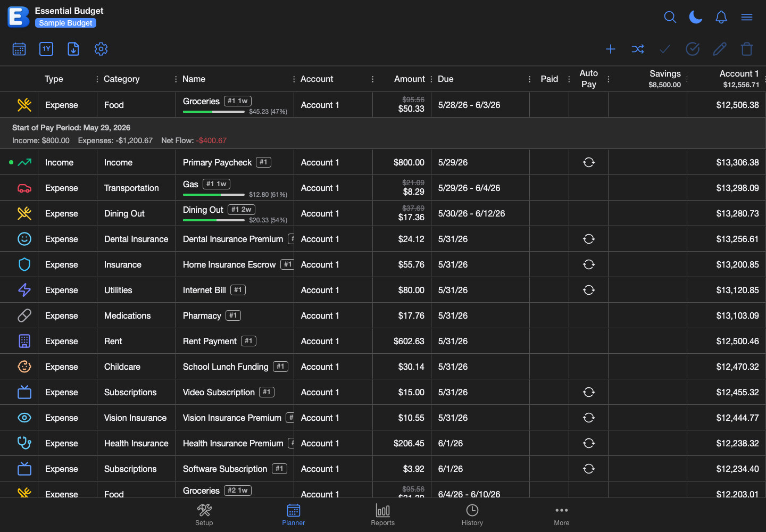The image size is (766, 532).
Task: Click the Insurance shield icon
Action: (24, 264)
